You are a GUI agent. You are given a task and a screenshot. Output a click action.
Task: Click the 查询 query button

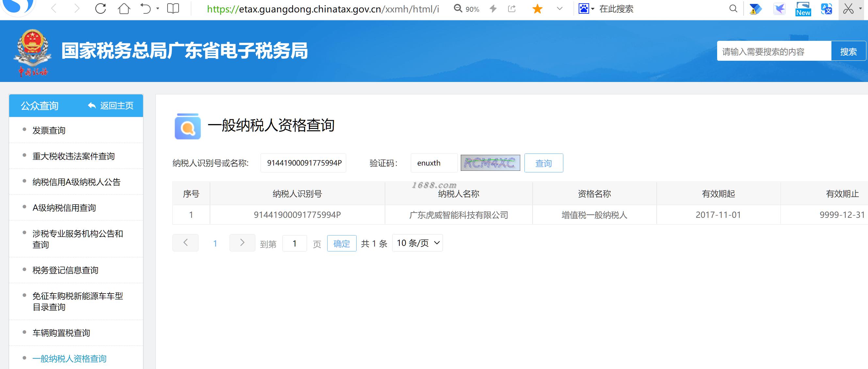coord(543,163)
